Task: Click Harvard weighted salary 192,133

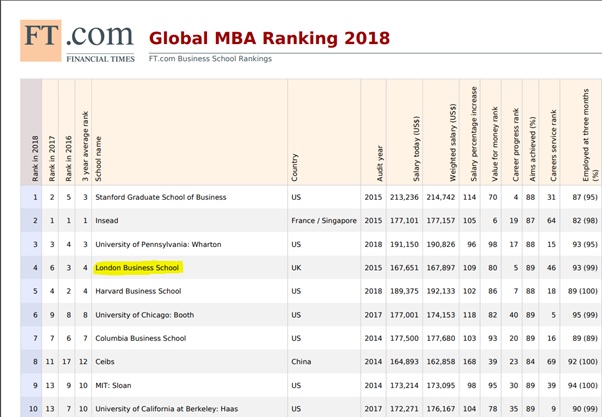Action: point(441,291)
